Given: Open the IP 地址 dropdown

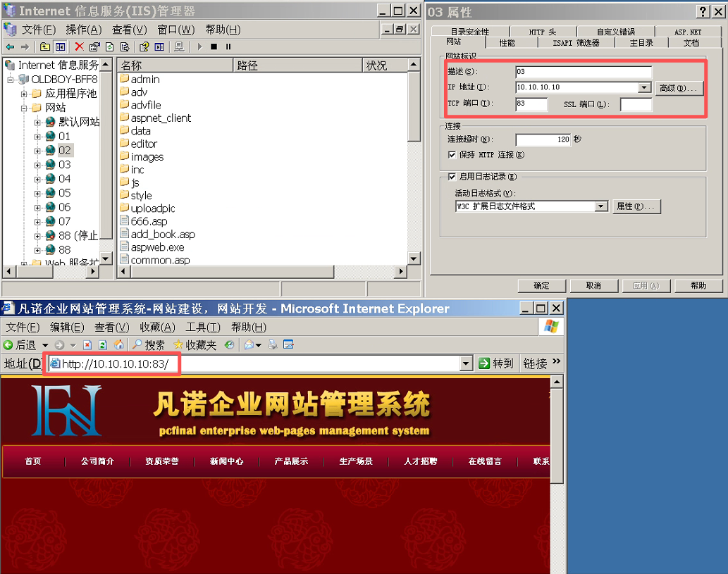Looking at the screenshot, I should point(644,87).
